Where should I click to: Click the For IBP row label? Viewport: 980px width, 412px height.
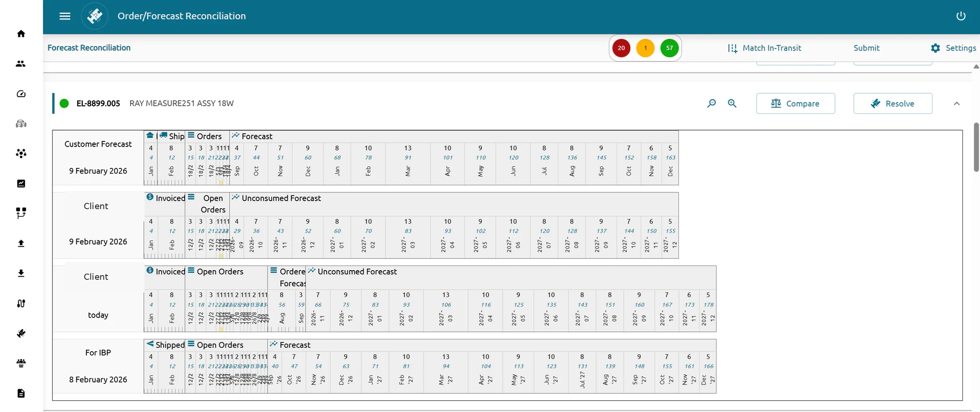pos(98,353)
